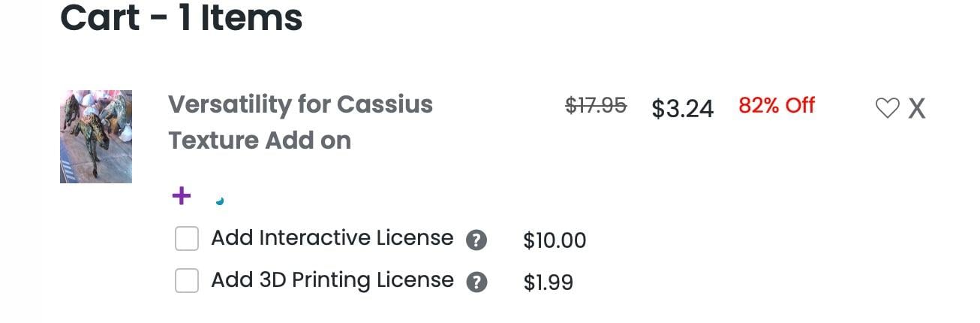Remove the item with the X icon

point(916,109)
